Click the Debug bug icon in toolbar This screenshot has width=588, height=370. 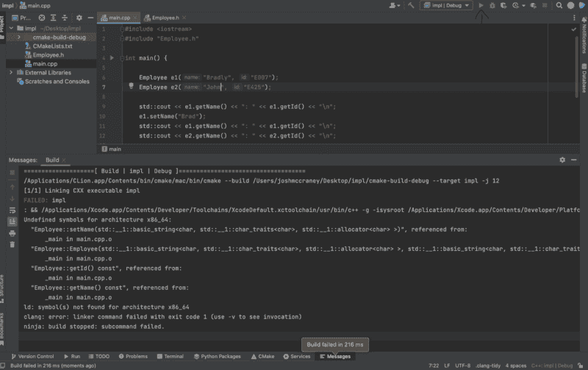[x=492, y=5]
